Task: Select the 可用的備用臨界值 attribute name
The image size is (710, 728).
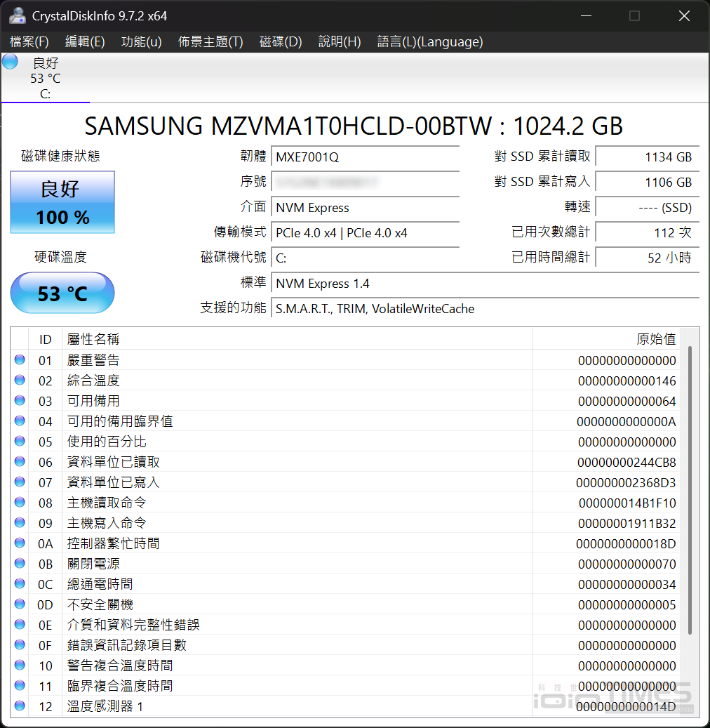Action: (120, 421)
